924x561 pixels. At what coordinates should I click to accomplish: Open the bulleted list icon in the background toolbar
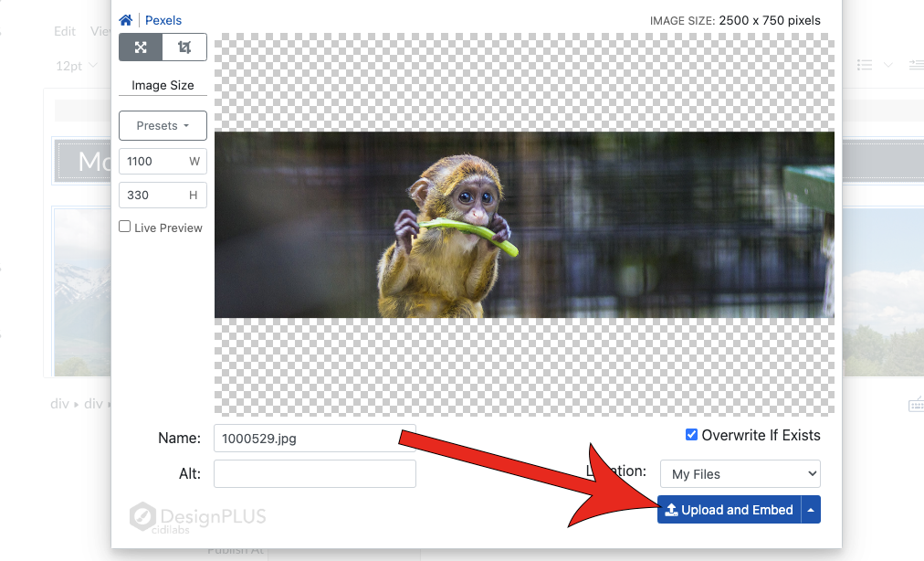pos(865,64)
